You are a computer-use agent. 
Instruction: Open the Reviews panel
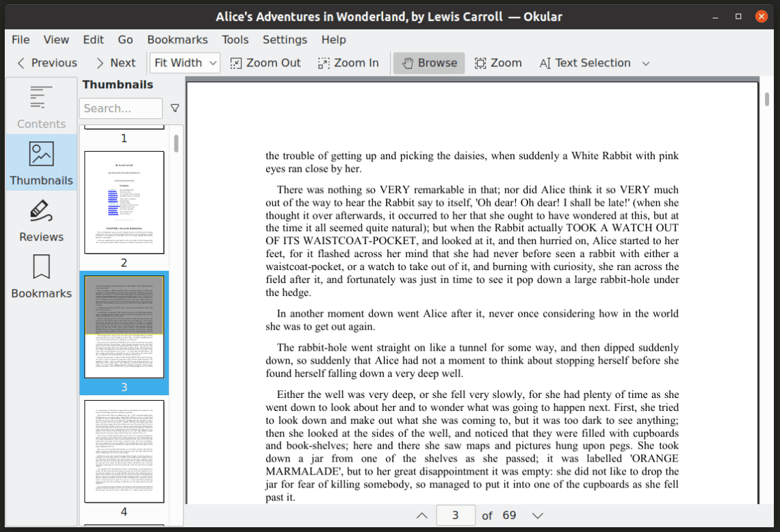click(x=41, y=220)
